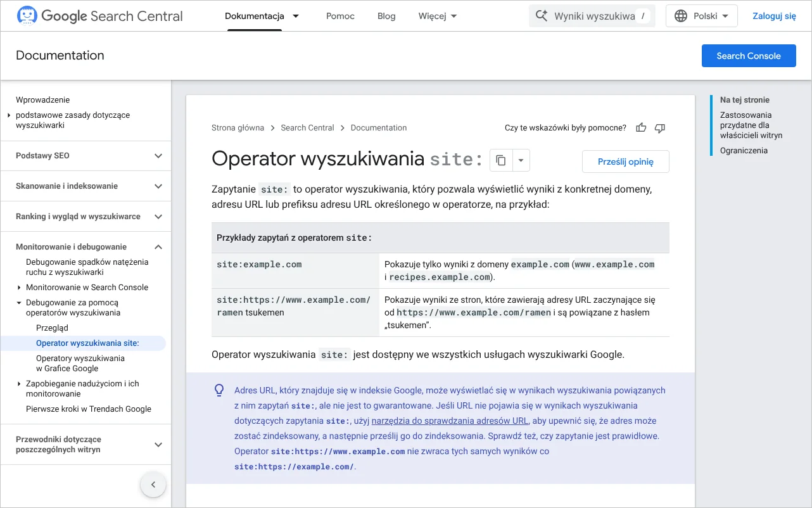Screen dimensions: 812x508
Task: Copy the page using the copy icon
Action: pos(501,161)
